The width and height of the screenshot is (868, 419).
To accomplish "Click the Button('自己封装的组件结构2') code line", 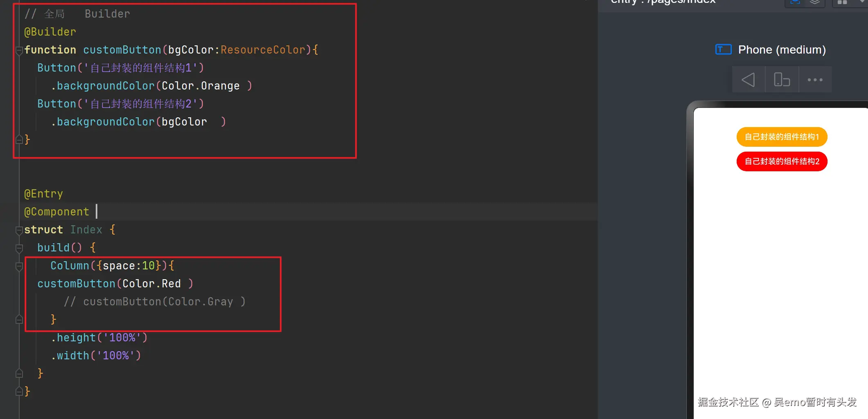I will [x=120, y=104].
